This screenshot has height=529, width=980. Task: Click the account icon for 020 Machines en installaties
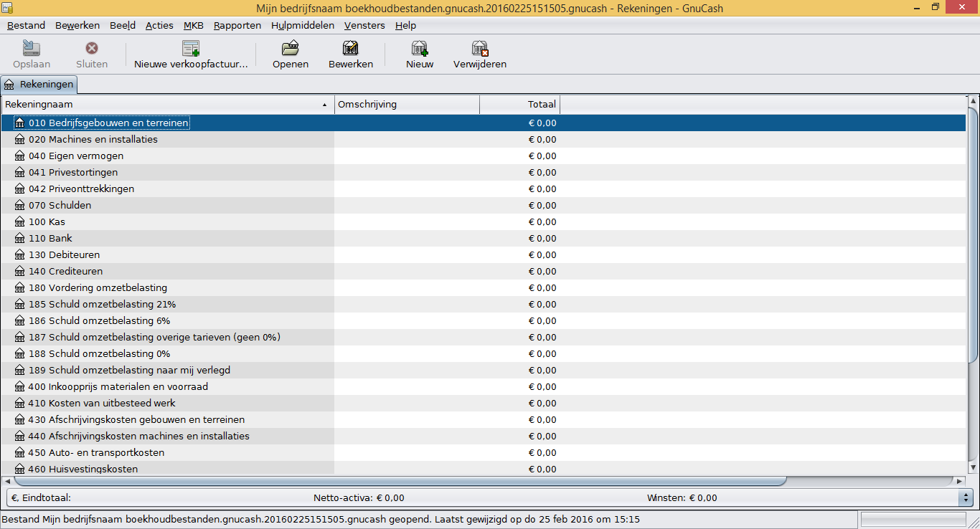[19, 140]
